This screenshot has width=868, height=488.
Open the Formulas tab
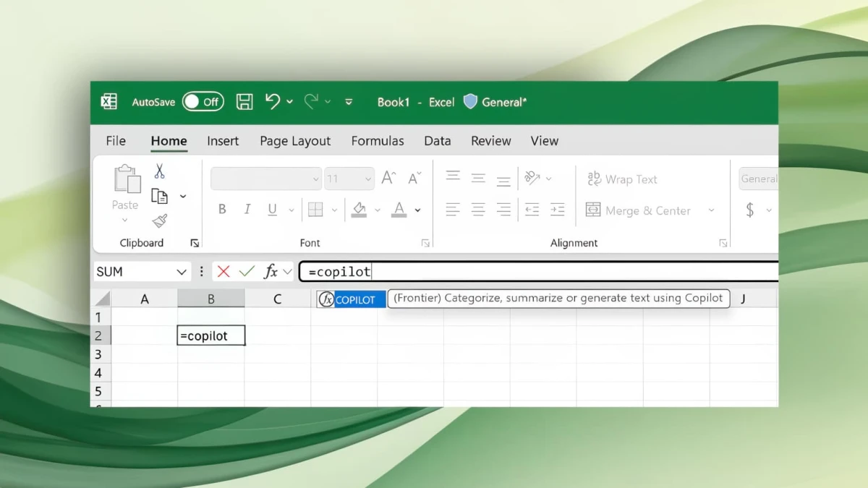(x=378, y=141)
